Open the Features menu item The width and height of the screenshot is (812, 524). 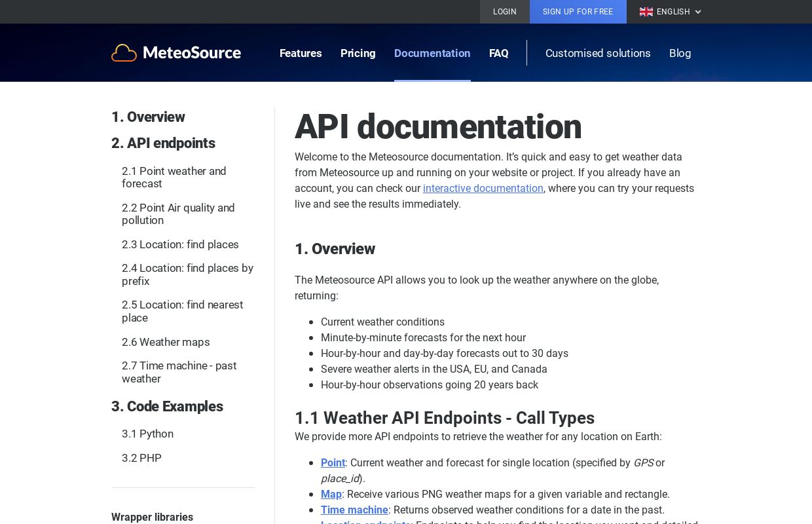(301, 53)
